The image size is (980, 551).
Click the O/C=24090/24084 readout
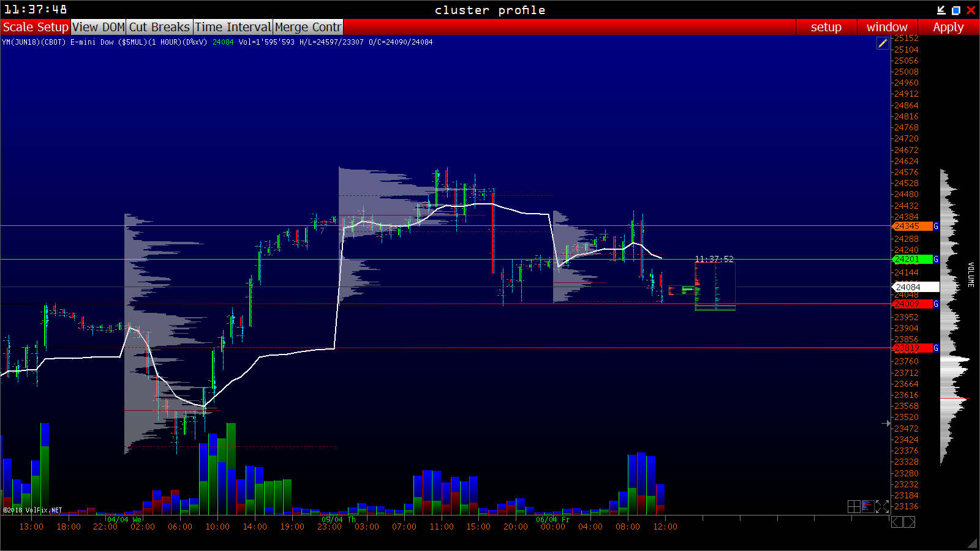click(x=401, y=42)
